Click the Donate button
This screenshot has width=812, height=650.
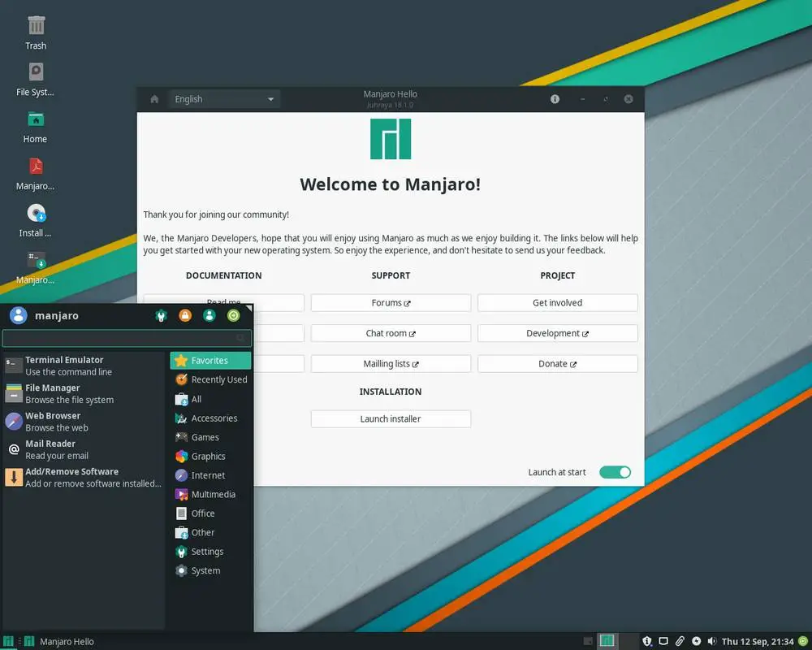click(x=557, y=364)
